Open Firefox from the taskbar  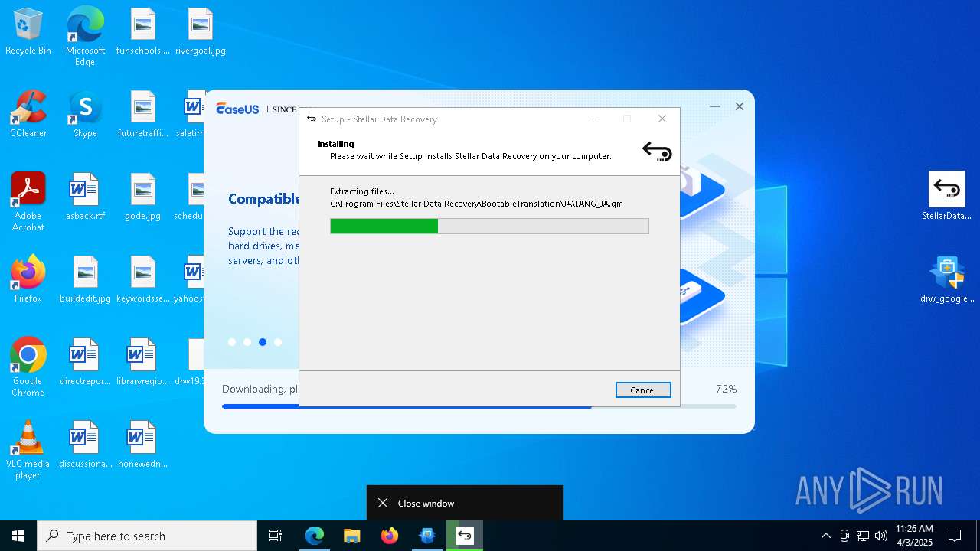[x=389, y=536]
